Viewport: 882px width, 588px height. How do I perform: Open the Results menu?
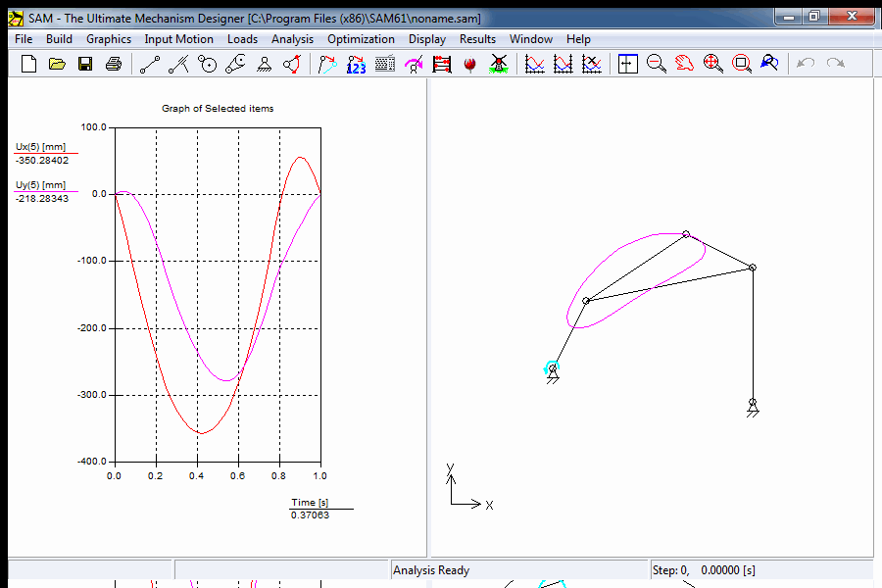477,39
